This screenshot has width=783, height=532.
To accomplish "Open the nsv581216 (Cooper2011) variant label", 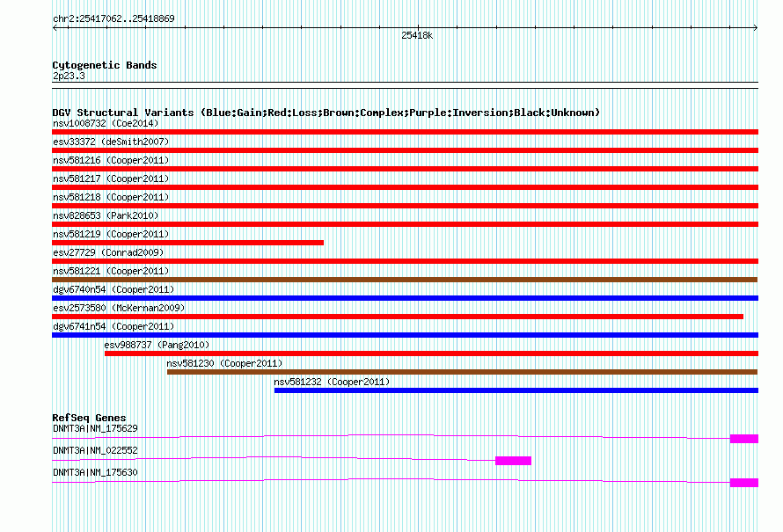I will [111, 160].
